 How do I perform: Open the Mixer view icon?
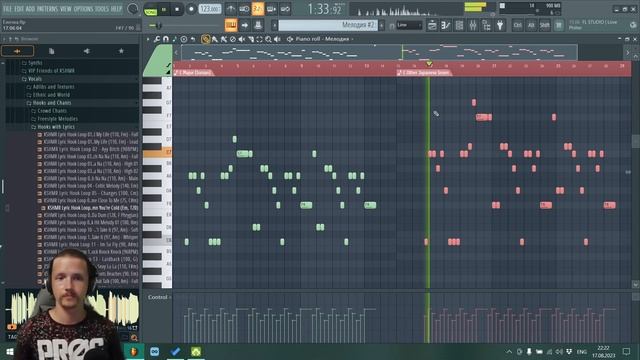pyautogui.click(x=473, y=25)
